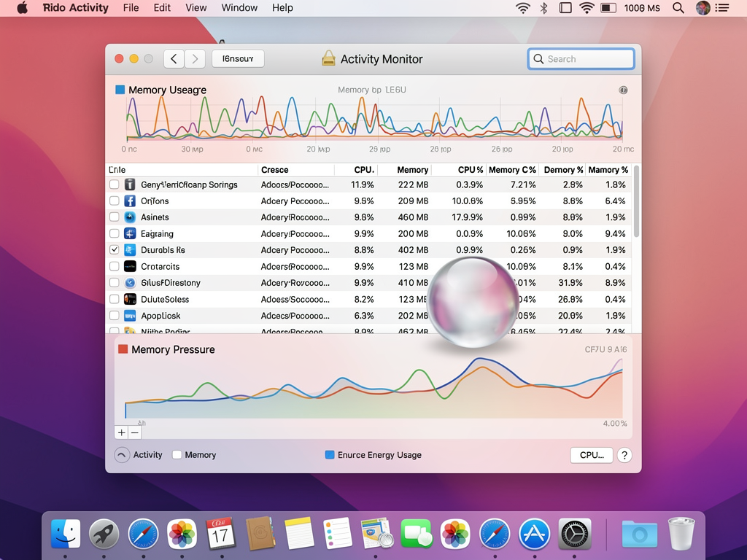Click the DuiuteSoless process icon
Image resolution: width=747 pixels, height=560 pixels.
(x=130, y=299)
